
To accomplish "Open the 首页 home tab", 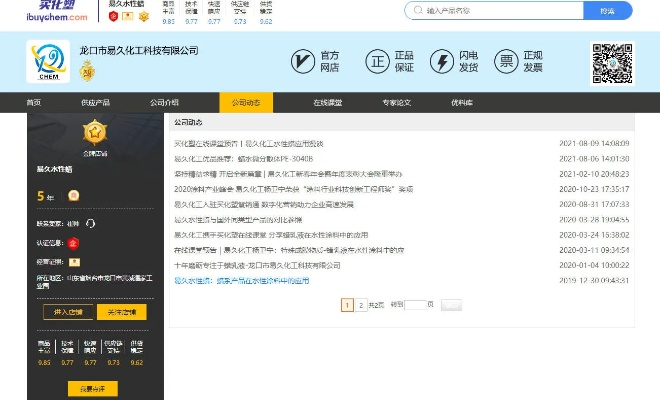I will (x=33, y=102).
